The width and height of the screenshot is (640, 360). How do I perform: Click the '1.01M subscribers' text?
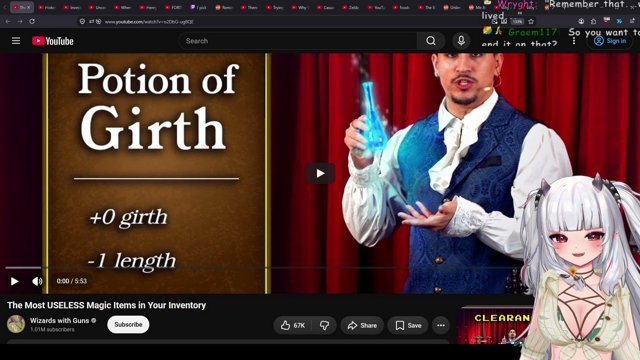pos(52,329)
